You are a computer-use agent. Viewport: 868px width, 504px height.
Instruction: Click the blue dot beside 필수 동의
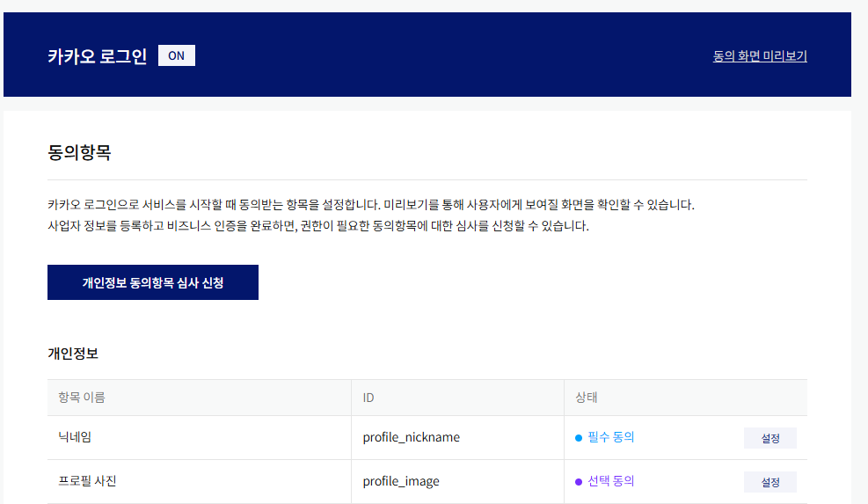tap(579, 438)
